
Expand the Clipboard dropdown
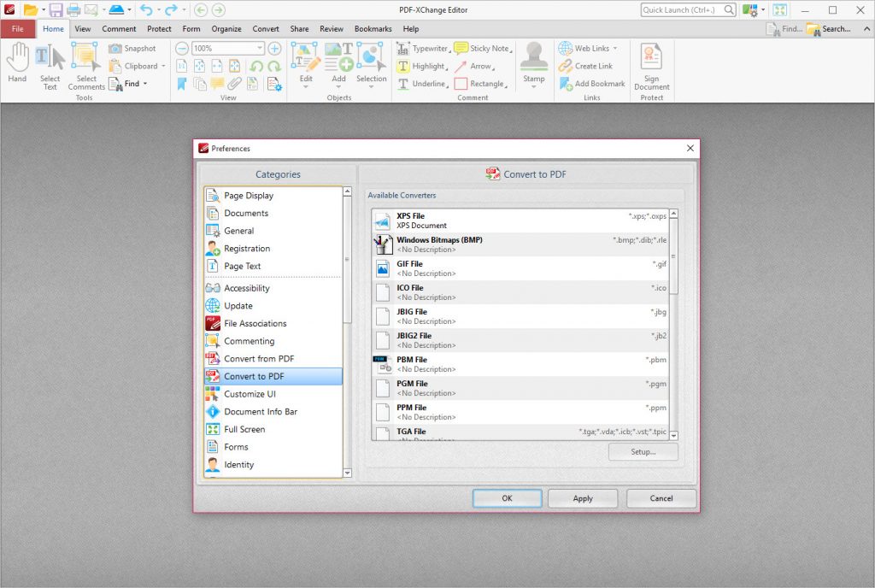tap(163, 67)
